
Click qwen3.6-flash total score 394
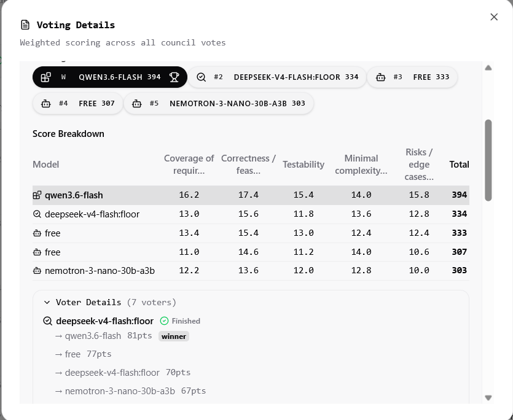459,195
